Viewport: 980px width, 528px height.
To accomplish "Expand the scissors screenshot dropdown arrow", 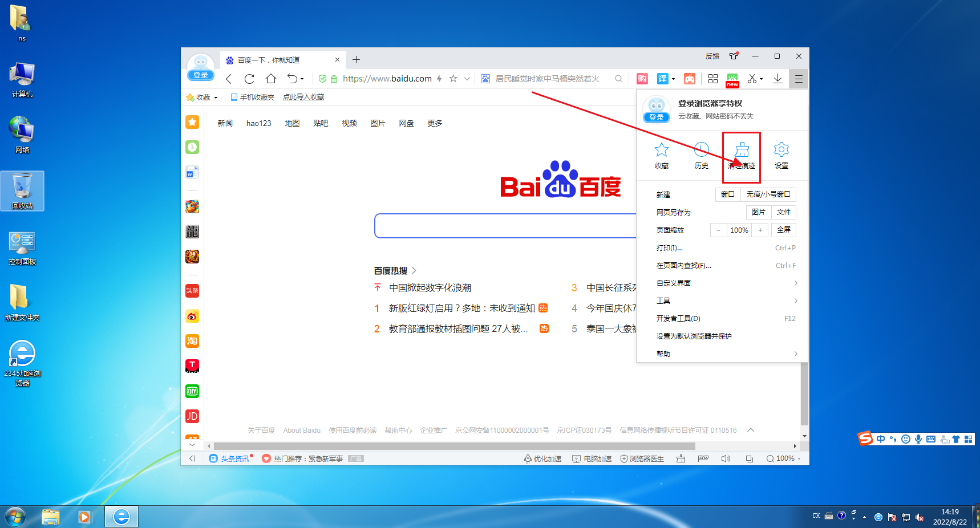I will pos(761,79).
